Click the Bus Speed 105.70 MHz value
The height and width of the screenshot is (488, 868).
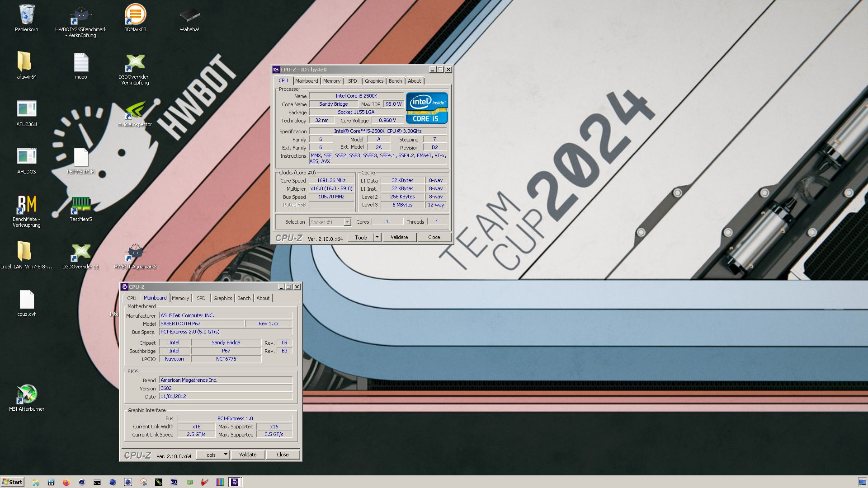pyautogui.click(x=331, y=197)
